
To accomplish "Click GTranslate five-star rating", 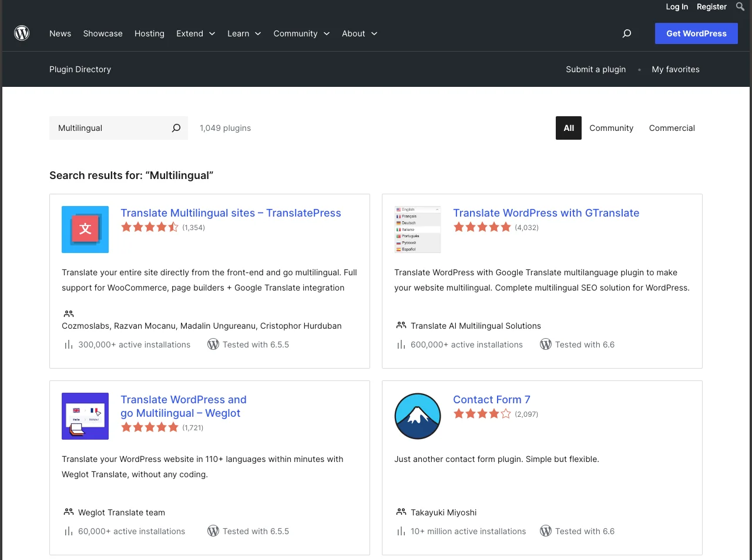I will tap(482, 227).
